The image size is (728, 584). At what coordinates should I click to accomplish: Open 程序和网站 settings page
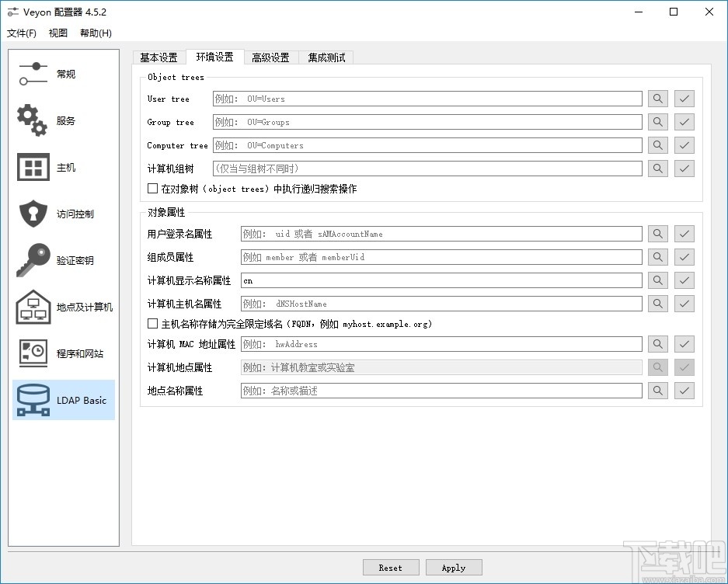tap(62, 353)
